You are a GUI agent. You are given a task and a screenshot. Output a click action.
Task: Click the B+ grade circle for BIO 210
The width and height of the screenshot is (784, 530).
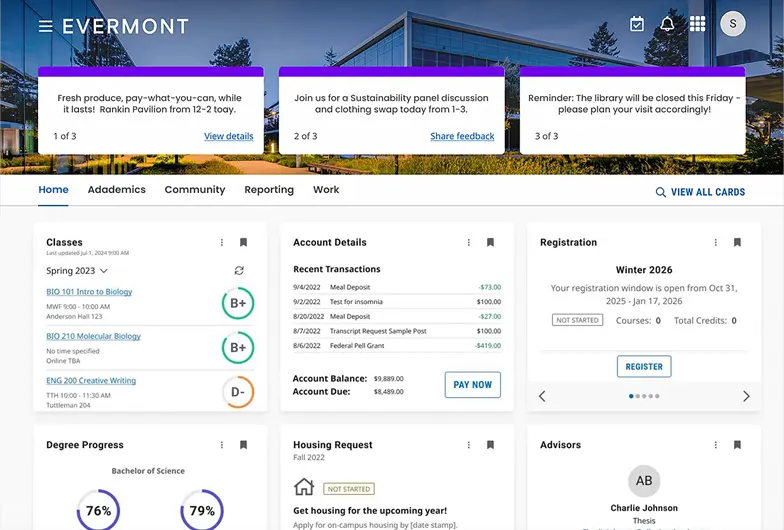click(x=238, y=348)
